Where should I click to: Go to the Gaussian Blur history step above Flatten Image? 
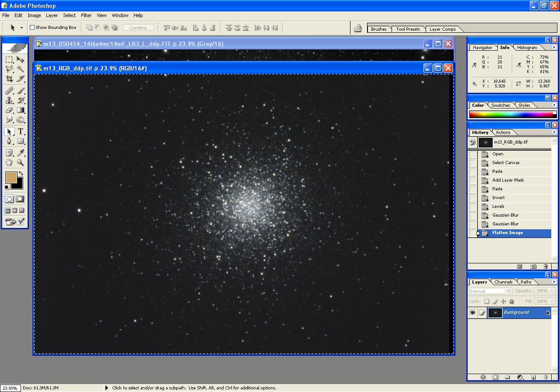(505, 224)
